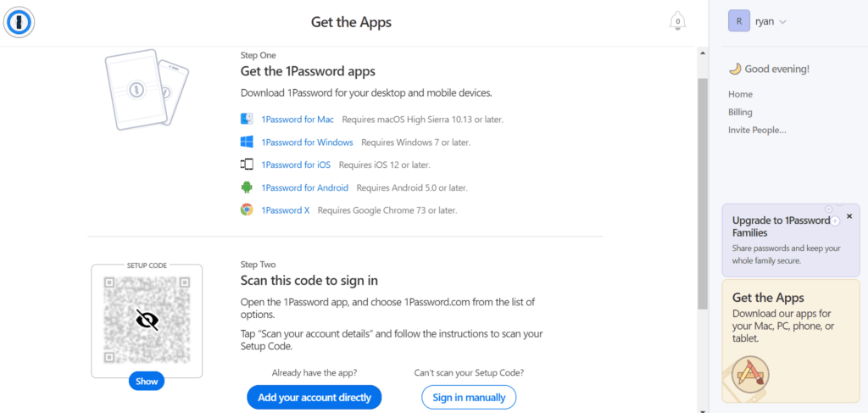Open the notifications bell icon
Viewport: 868px width, 413px height.
[x=677, y=21]
